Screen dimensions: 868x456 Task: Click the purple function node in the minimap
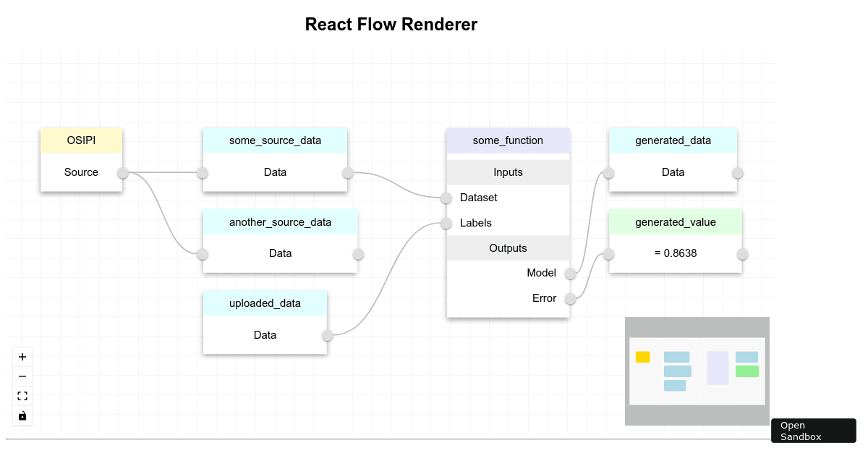click(717, 367)
